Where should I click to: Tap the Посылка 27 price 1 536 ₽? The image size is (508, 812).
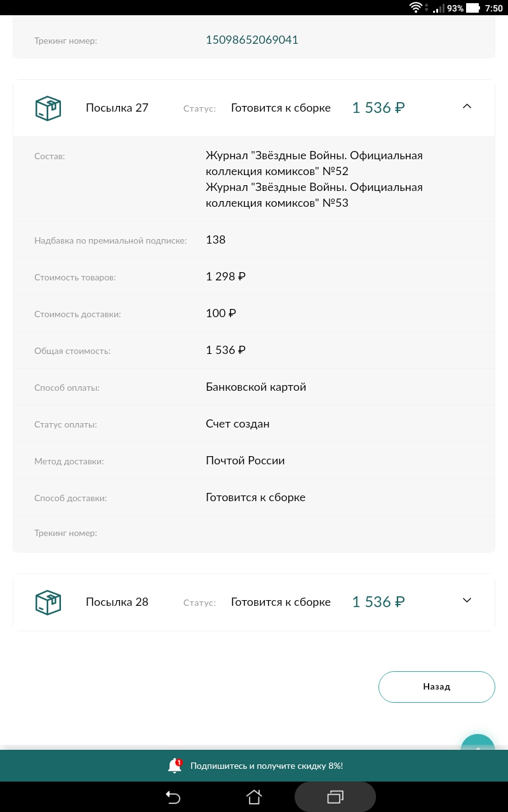(378, 108)
